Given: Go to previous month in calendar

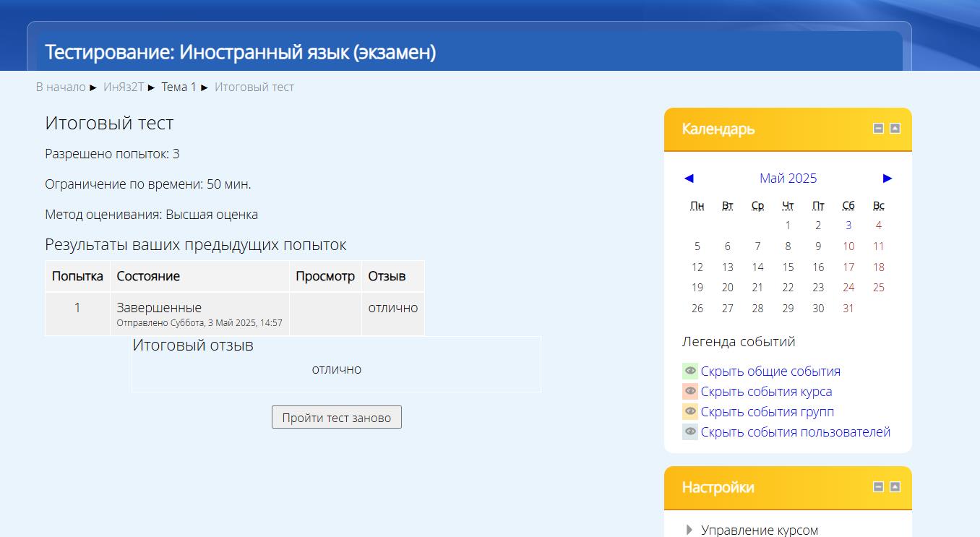Looking at the screenshot, I should coord(689,179).
